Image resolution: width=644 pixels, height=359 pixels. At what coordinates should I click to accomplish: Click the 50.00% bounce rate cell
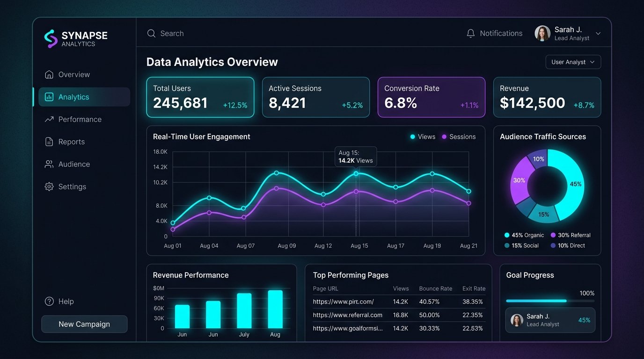[x=430, y=315]
